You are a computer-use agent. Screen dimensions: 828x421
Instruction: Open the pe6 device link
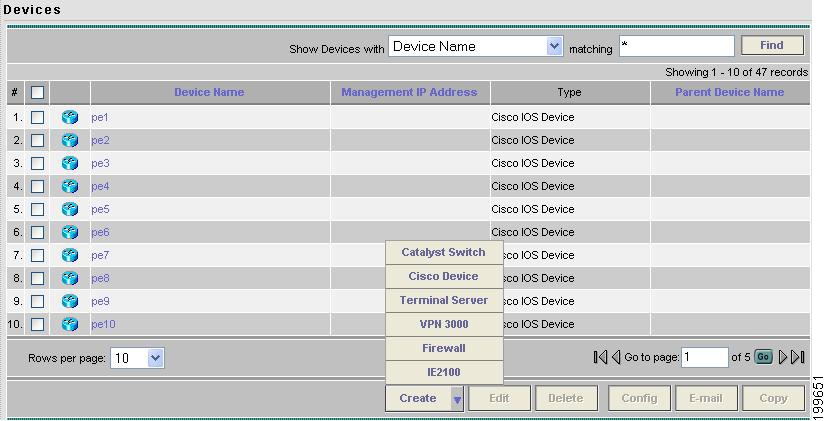click(100, 232)
